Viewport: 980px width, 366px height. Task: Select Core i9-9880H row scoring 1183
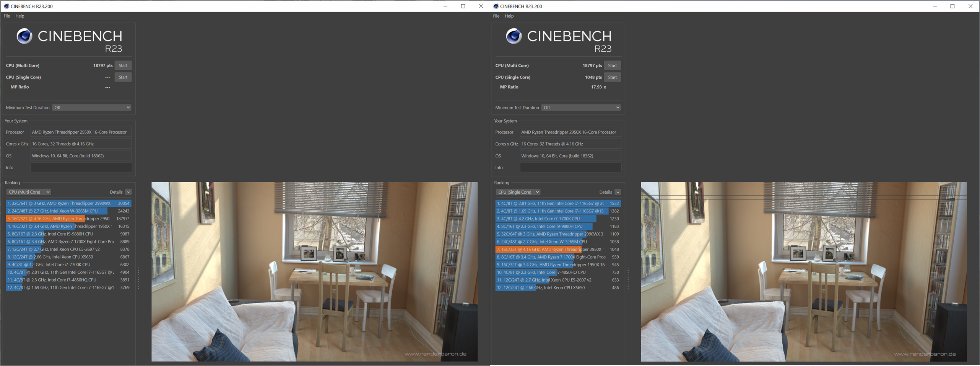coord(558,226)
